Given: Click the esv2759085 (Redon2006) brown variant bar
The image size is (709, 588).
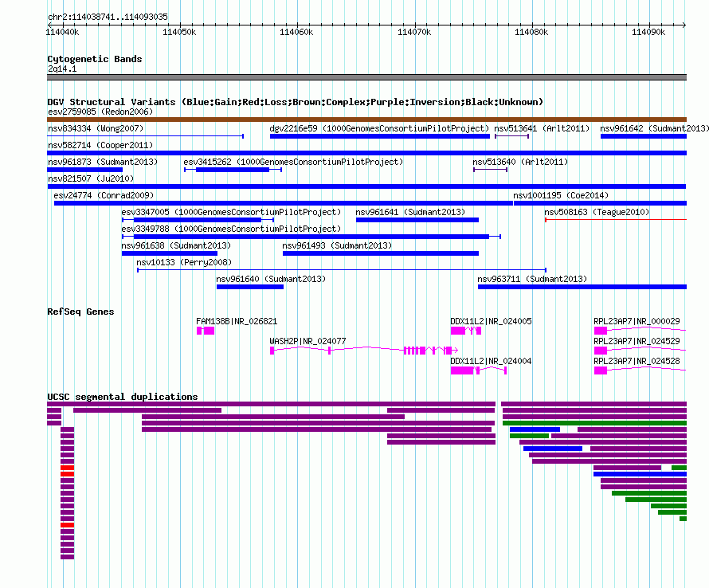Looking at the screenshot, I should (366, 120).
